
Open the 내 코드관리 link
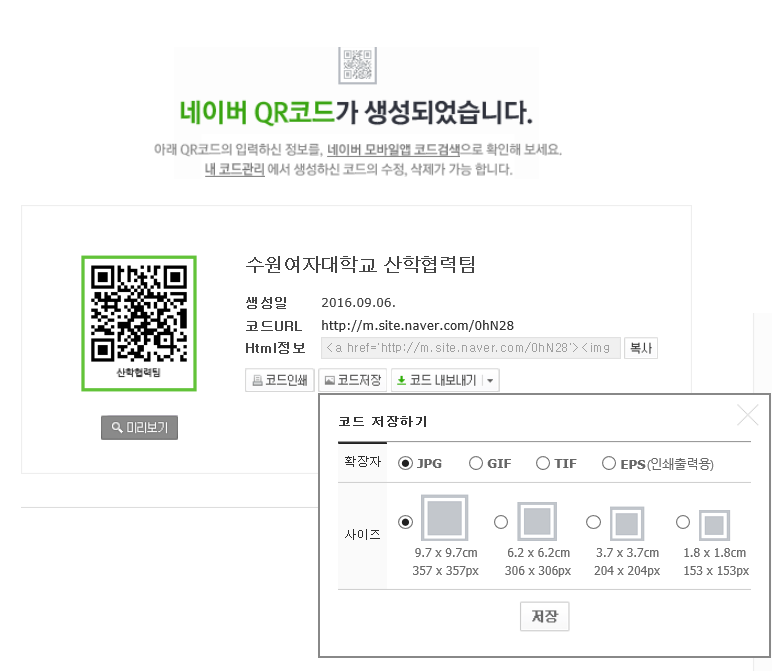click(x=234, y=170)
